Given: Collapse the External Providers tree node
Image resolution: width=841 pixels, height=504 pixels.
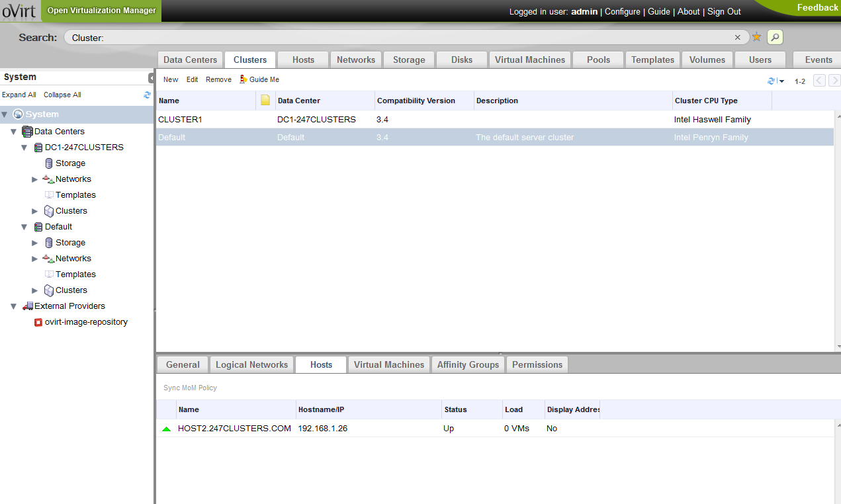Looking at the screenshot, I should click(x=14, y=306).
